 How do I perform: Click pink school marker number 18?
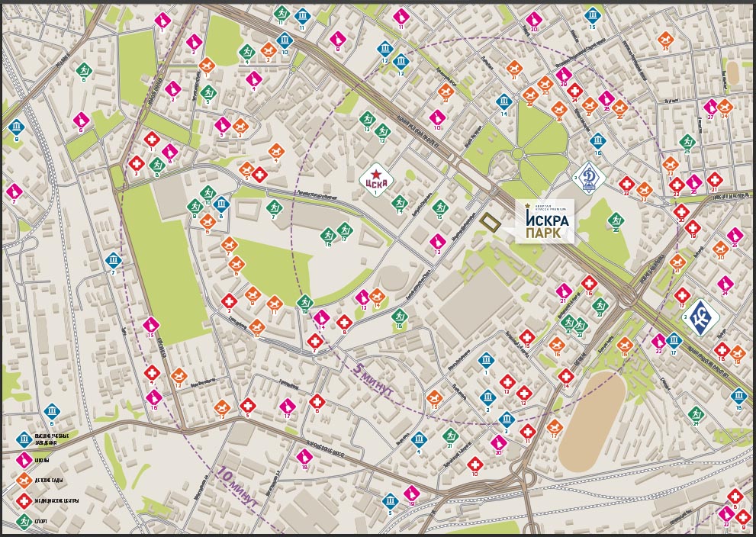[304, 456]
